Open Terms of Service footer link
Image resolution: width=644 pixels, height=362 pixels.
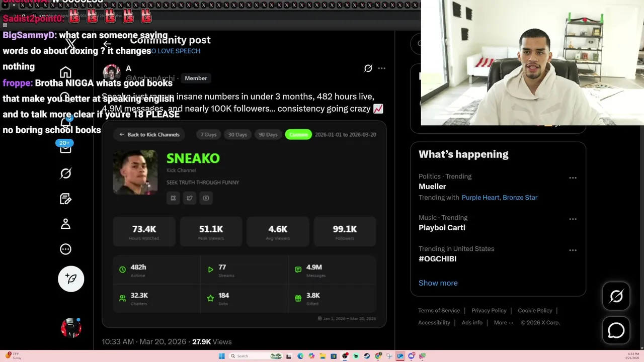439,311
